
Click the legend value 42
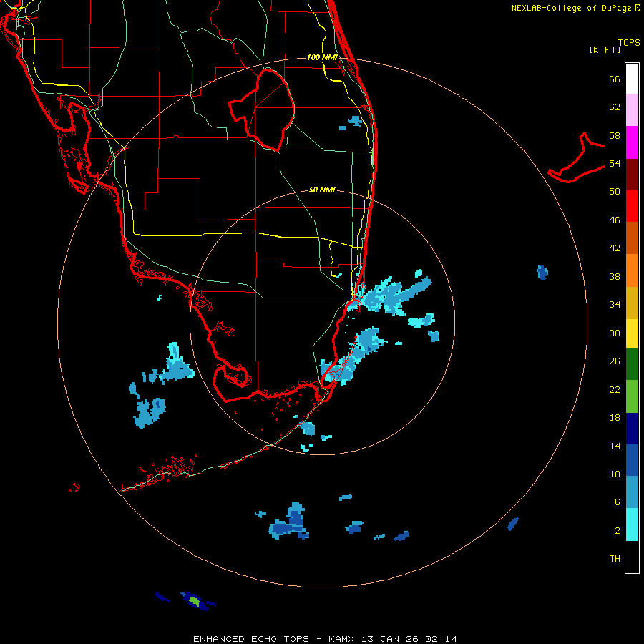click(x=615, y=248)
